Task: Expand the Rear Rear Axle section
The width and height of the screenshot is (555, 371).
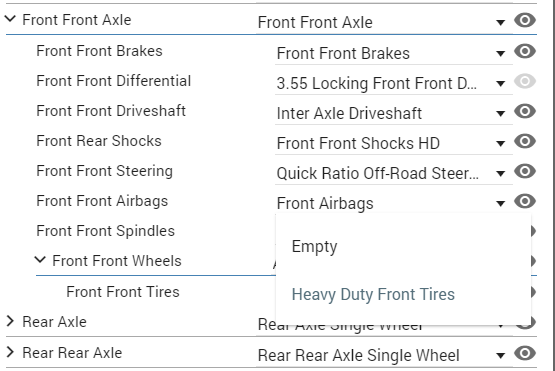Action: point(10,352)
